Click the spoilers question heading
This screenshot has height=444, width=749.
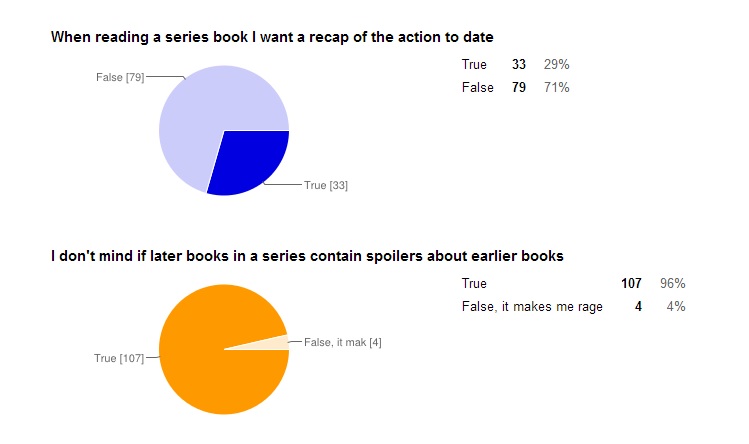[x=307, y=256]
